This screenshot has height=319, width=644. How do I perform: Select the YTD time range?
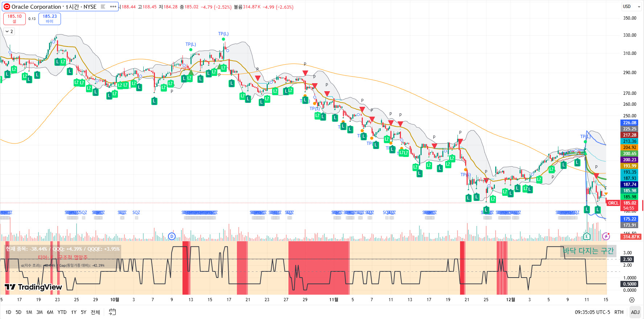[62, 312]
